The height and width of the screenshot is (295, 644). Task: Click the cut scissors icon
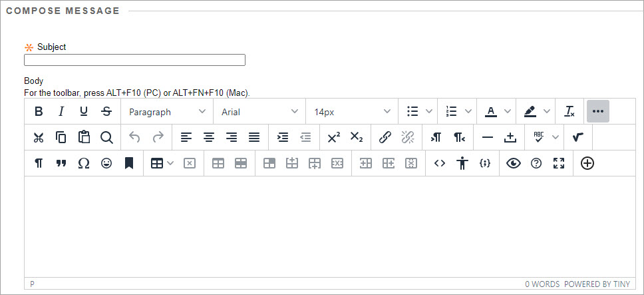(39, 138)
